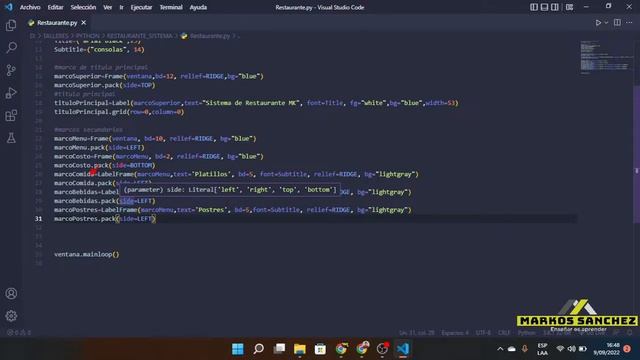Click the editor vertical scrollbar
Image resolution: width=640 pixels, height=360 pixels.
(x=636, y=155)
